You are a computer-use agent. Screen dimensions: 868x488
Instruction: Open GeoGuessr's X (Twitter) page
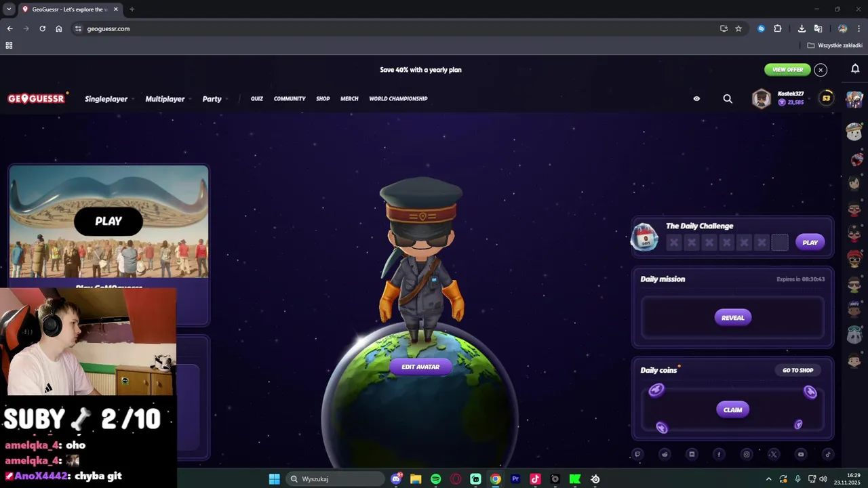click(x=774, y=454)
